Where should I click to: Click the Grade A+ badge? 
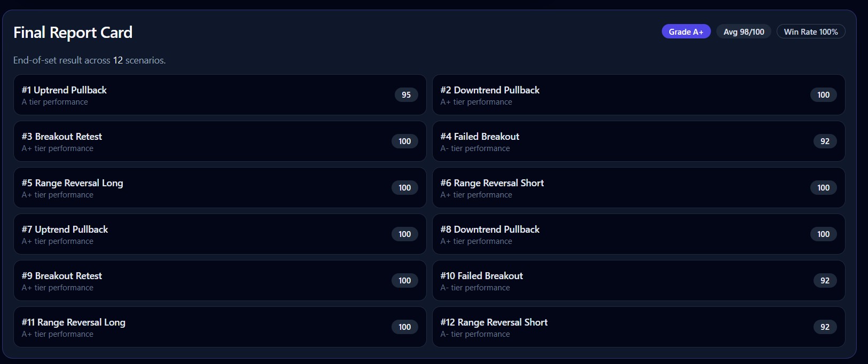pyautogui.click(x=686, y=32)
